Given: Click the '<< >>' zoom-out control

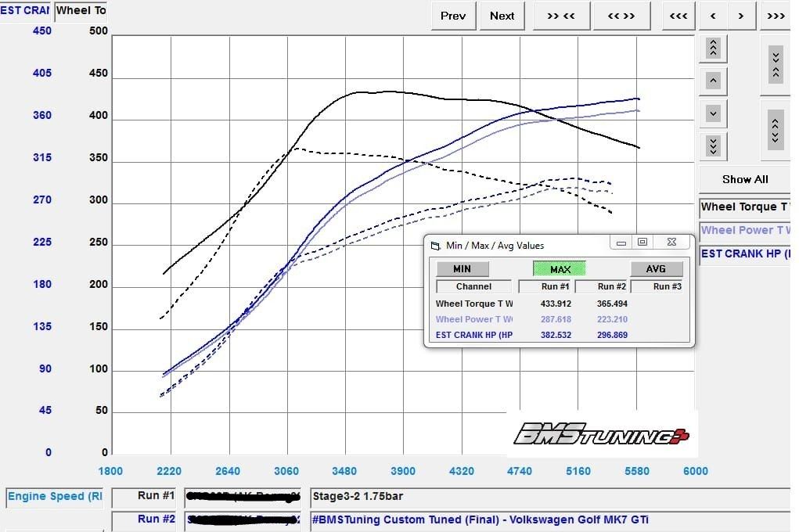Looking at the screenshot, I should [x=622, y=16].
